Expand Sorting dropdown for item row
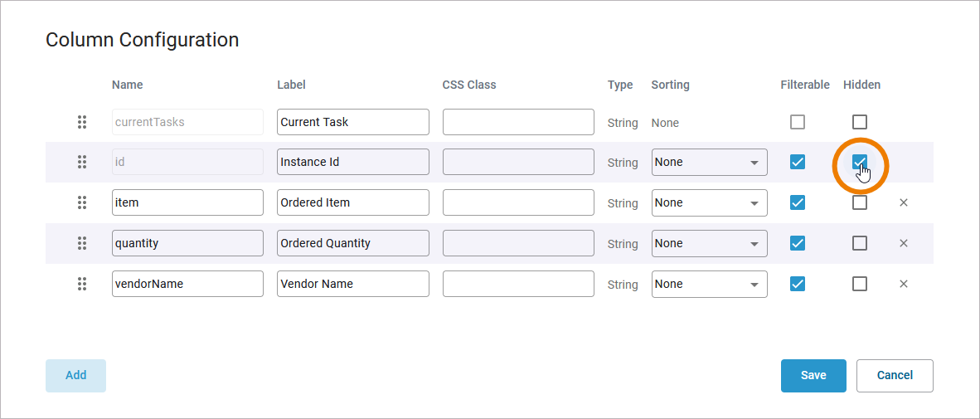The image size is (980, 419). tap(709, 202)
